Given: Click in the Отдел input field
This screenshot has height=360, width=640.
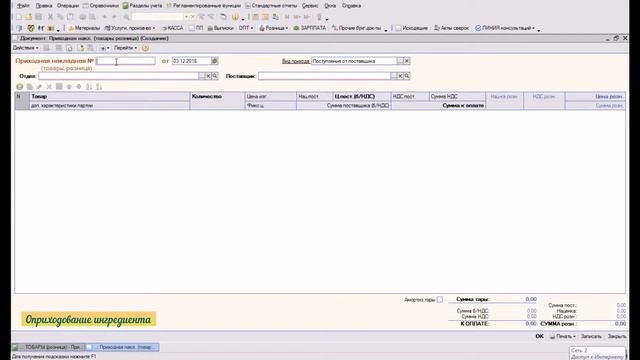Looking at the screenshot, I should pyautogui.click(x=118, y=76).
